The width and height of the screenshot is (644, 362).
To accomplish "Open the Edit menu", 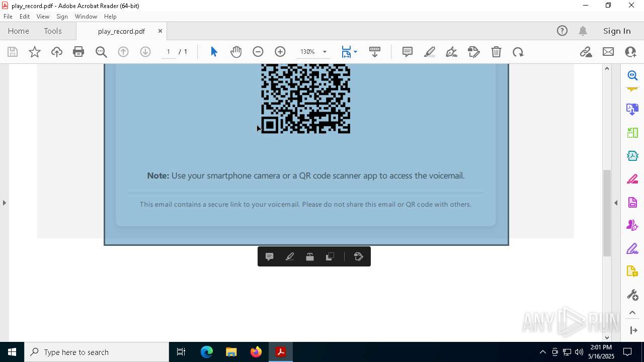I will pos(25,17).
